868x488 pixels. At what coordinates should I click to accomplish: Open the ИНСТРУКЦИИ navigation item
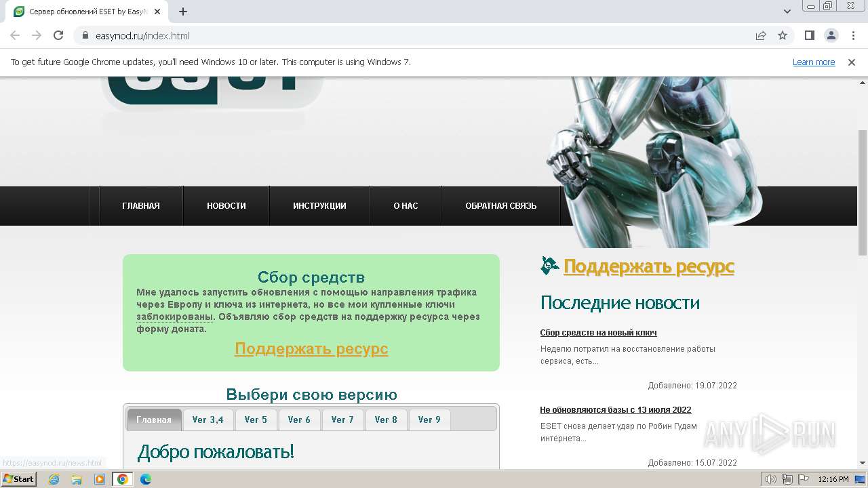click(319, 205)
